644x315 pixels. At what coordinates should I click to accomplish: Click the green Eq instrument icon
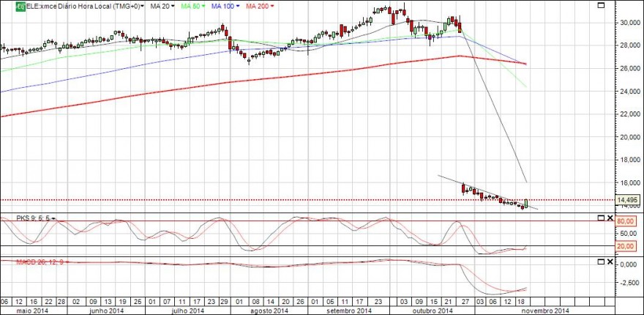click(20, 6)
